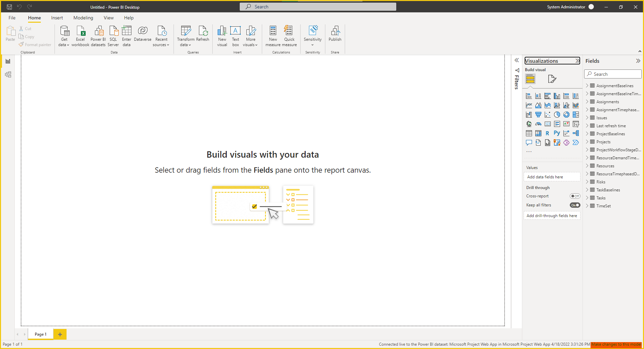Click the Add data fields here well
Viewport: 644px width, 349px height.
552,177
